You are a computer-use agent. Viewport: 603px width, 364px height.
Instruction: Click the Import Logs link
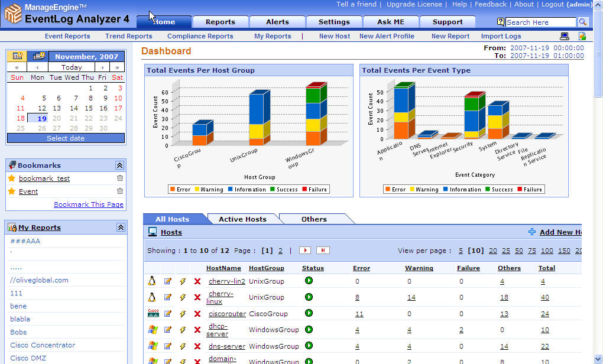(x=501, y=36)
